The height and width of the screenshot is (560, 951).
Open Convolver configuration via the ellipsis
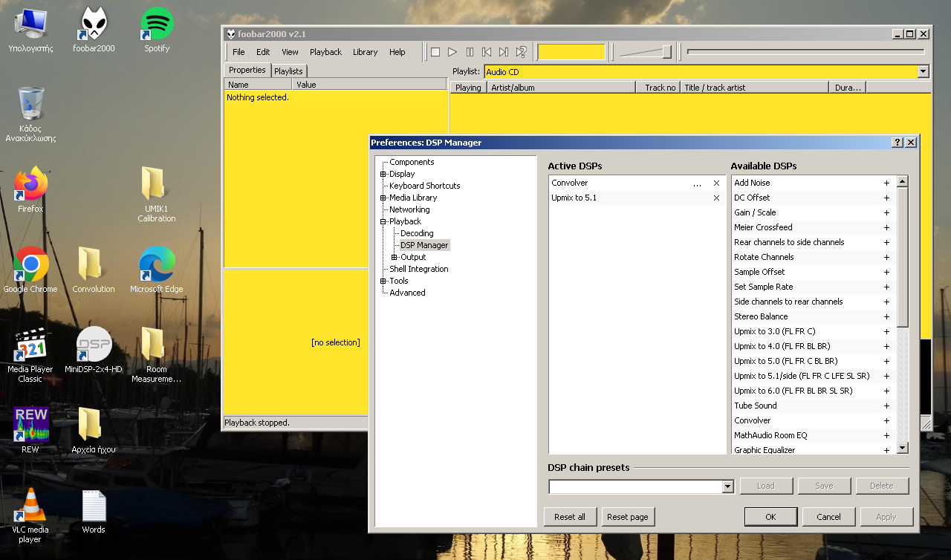pyautogui.click(x=697, y=183)
